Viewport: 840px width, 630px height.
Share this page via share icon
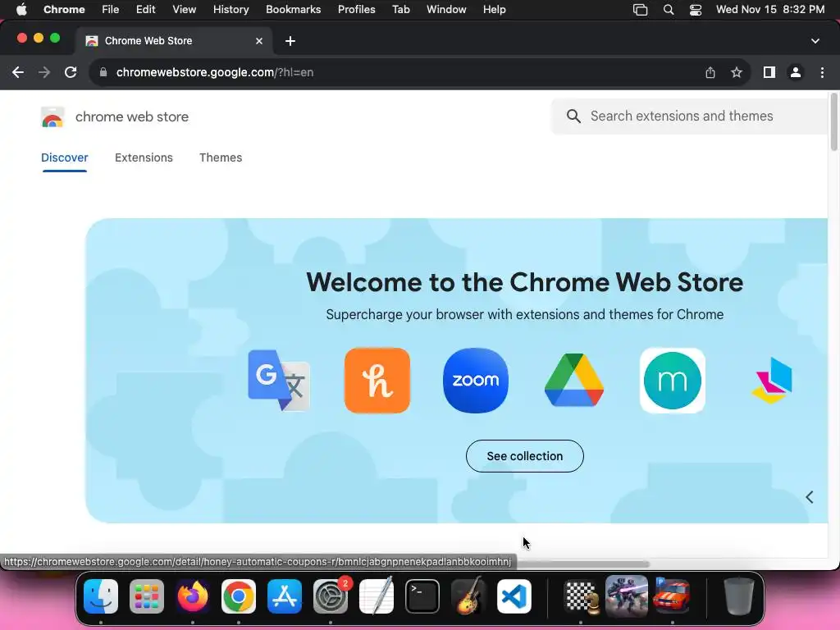(x=710, y=72)
